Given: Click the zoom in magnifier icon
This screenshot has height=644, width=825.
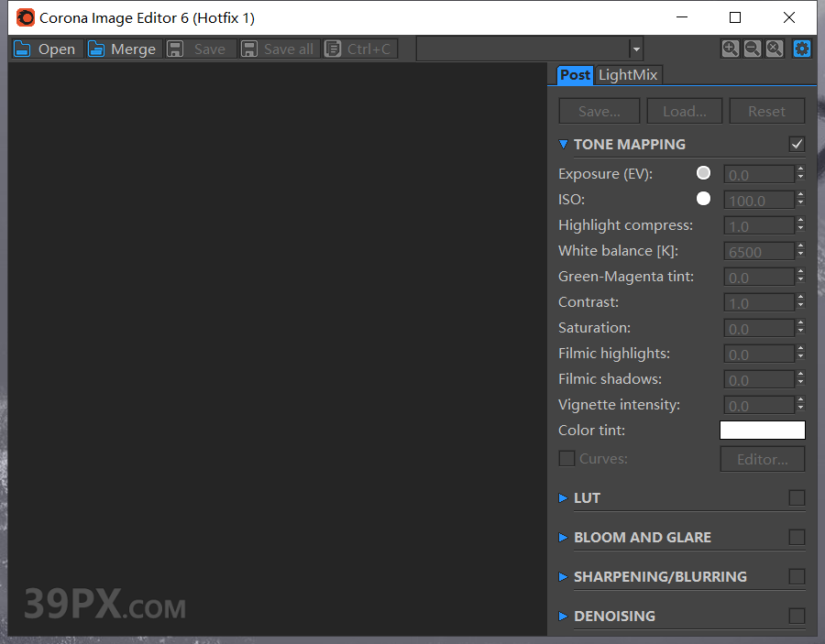Looking at the screenshot, I should click(x=730, y=48).
